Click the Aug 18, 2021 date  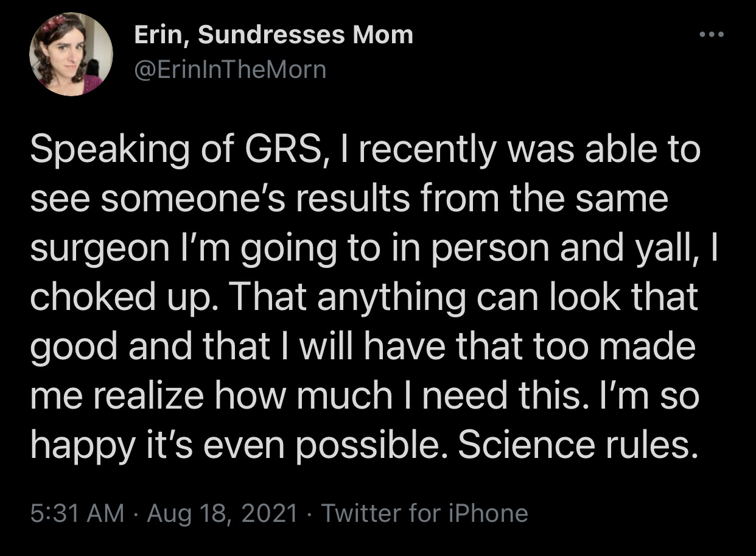tap(221, 513)
